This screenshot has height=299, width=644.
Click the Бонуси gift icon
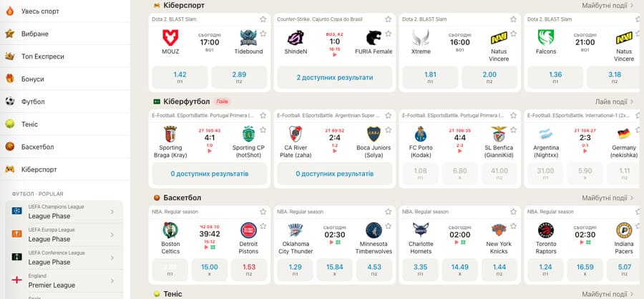(x=10, y=79)
